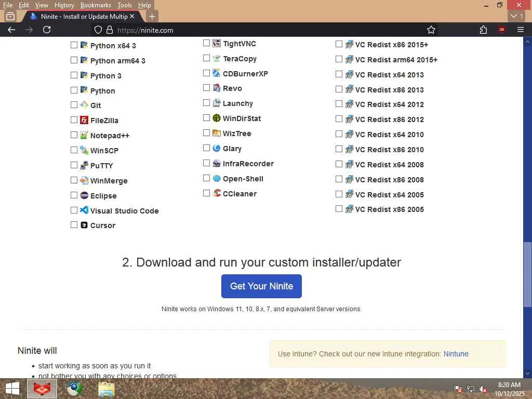Open the File menu
The width and height of the screenshot is (532, 399).
coord(7,5)
